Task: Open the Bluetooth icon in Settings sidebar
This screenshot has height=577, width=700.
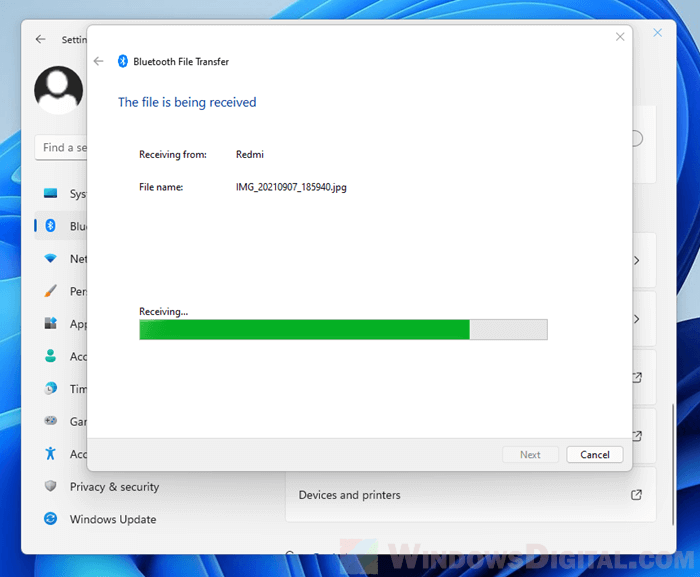Action: point(51,226)
